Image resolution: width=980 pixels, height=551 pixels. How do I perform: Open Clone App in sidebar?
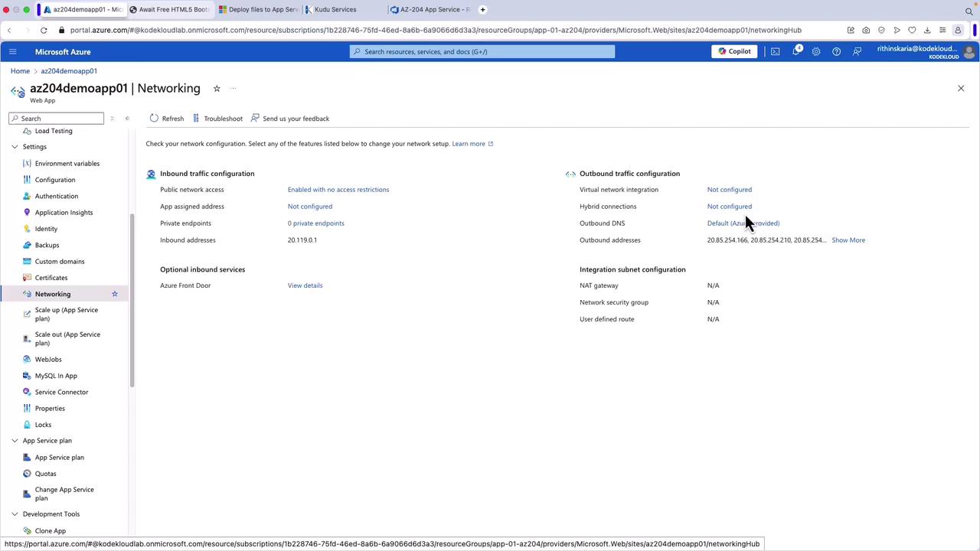pyautogui.click(x=51, y=531)
